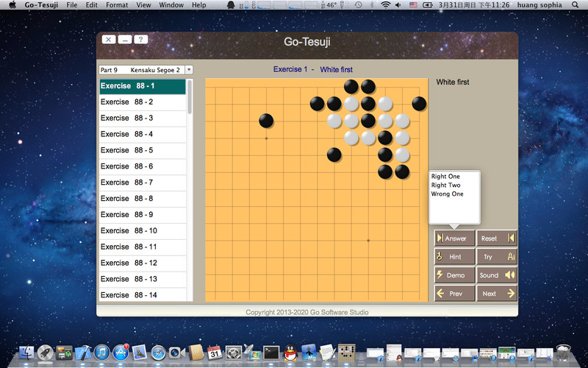This screenshot has width=588, height=368.
Task: Select Exercise 88 - 2 in list
Action: (143, 102)
